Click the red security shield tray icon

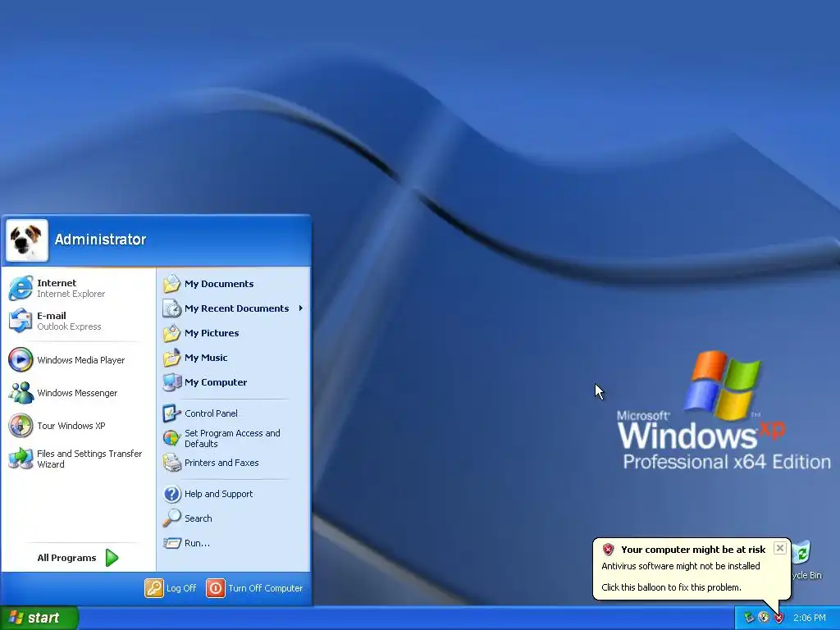[x=778, y=619]
